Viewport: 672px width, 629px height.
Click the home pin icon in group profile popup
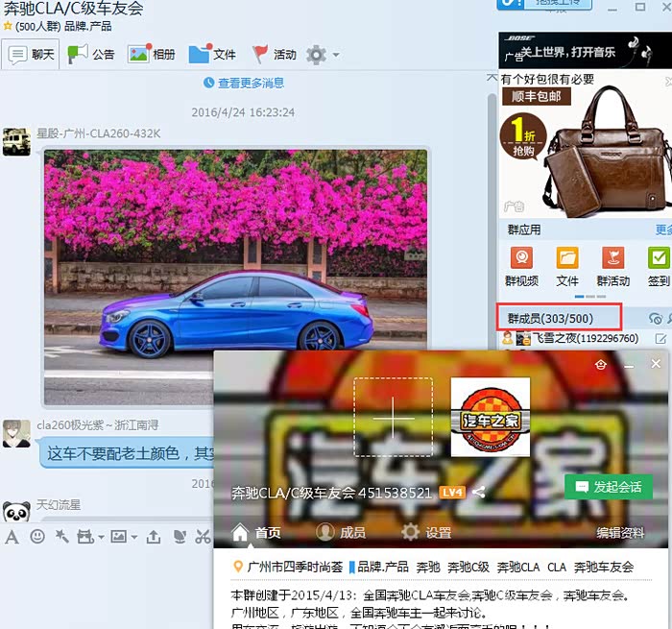[x=600, y=365]
